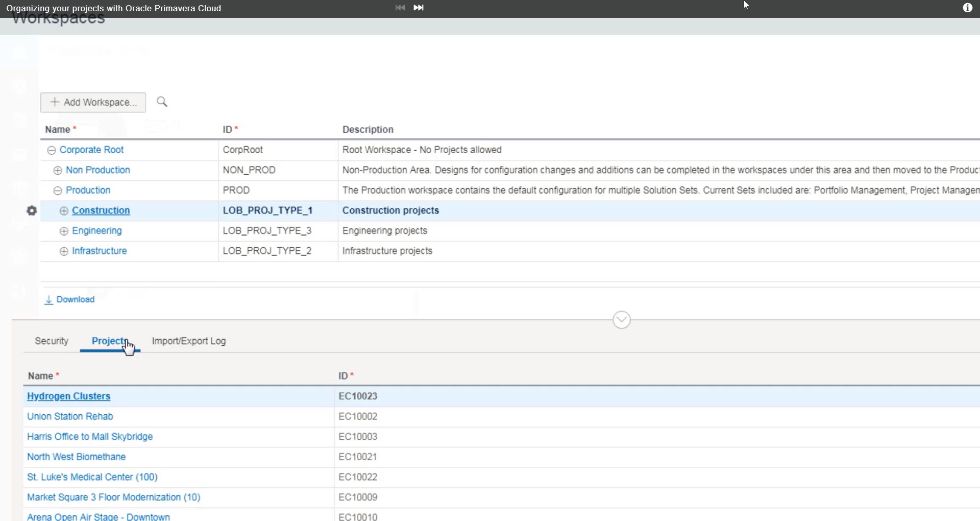Click the Add Workspace button
The image size is (980, 521).
click(93, 102)
